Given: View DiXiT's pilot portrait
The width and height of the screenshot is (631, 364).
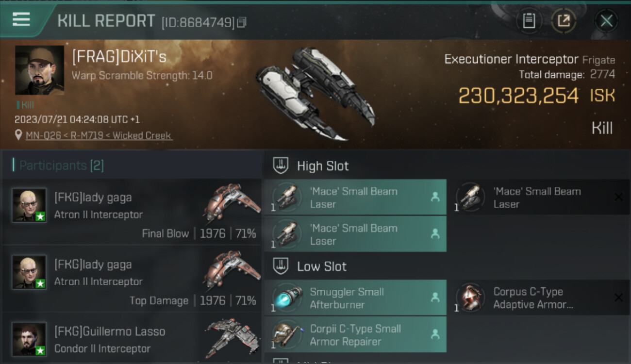Looking at the screenshot, I should (39, 70).
